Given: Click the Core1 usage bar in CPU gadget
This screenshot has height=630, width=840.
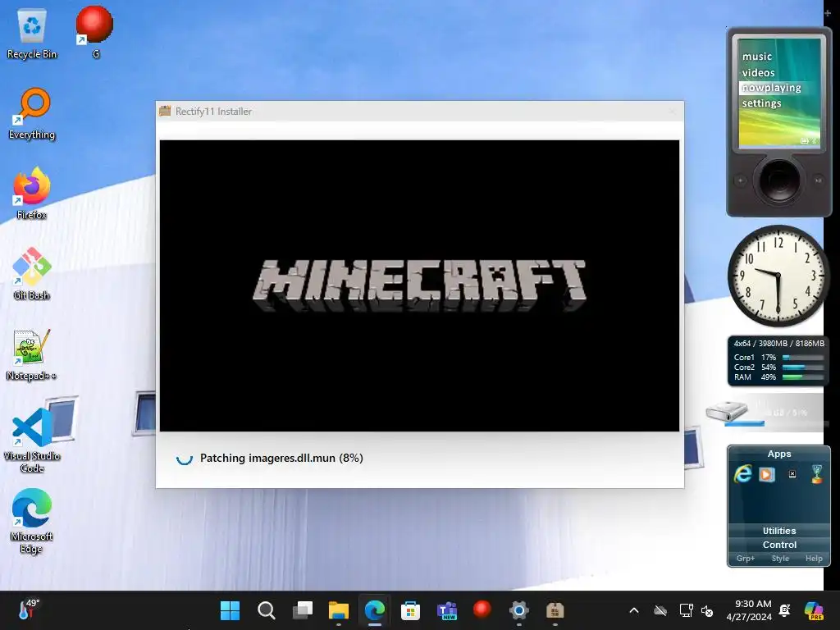Looking at the screenshot, I should tap(802, 358).
